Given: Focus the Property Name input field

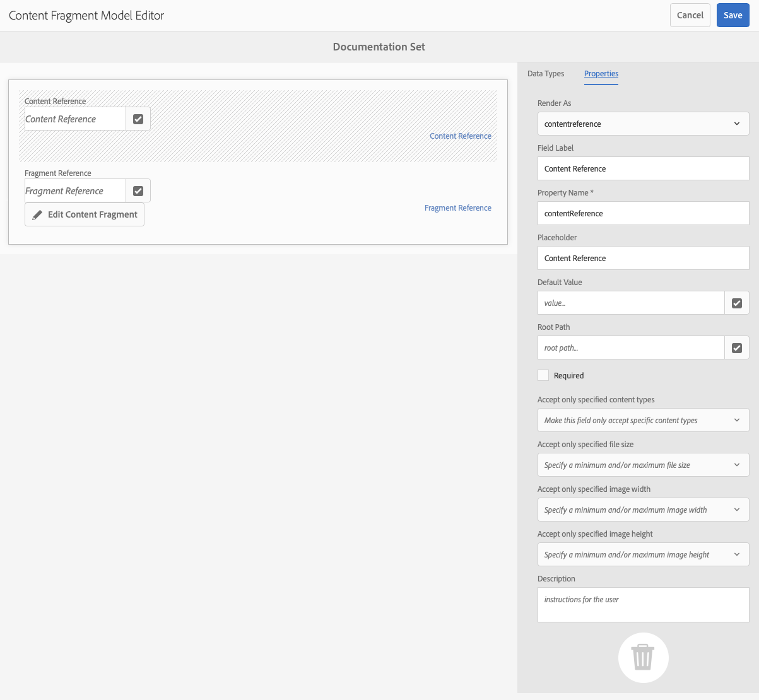Looking at the screenshot, I should (643, 213).
